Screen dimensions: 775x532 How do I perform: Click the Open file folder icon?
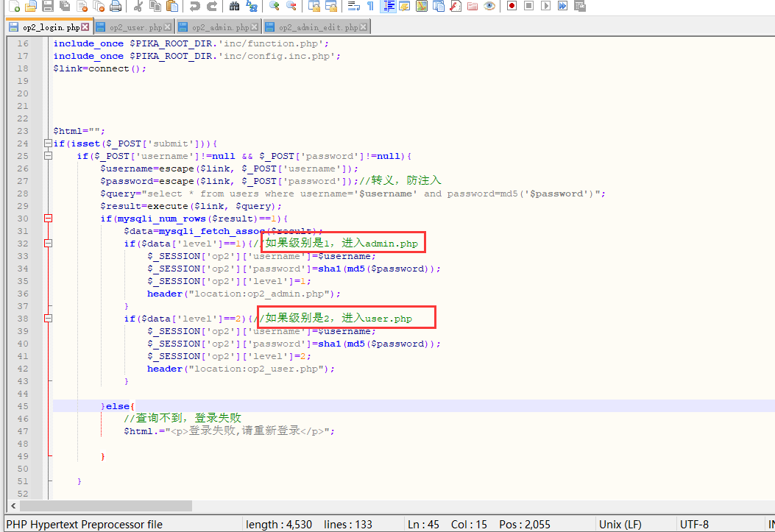[x=31, y=6]
